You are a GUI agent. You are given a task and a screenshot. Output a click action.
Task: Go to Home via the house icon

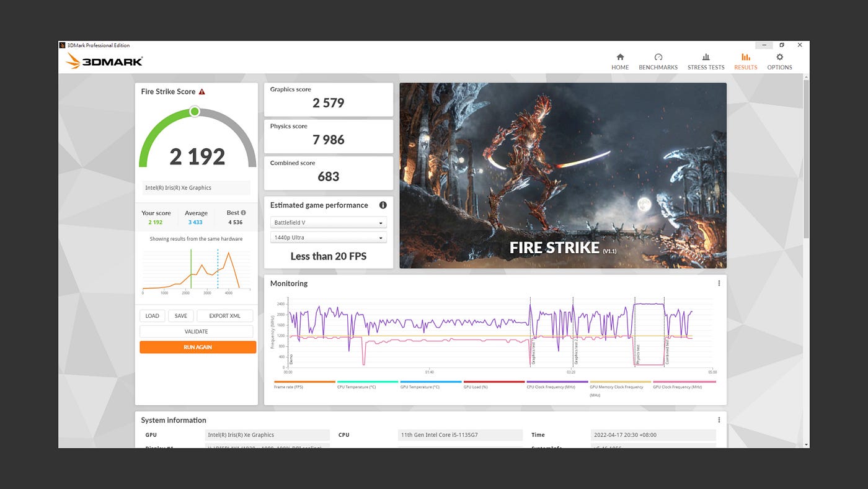pyautogui.click(x=620, y=57)
